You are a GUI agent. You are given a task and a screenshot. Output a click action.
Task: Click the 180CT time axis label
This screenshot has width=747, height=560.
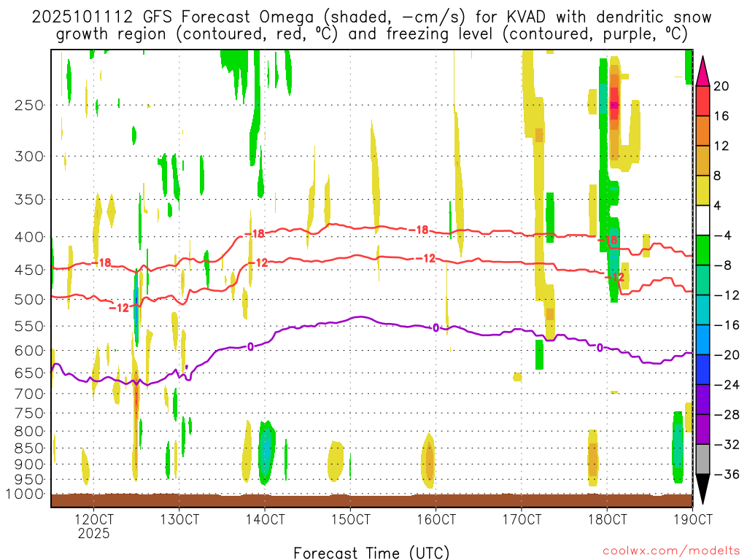coord(608,519)
